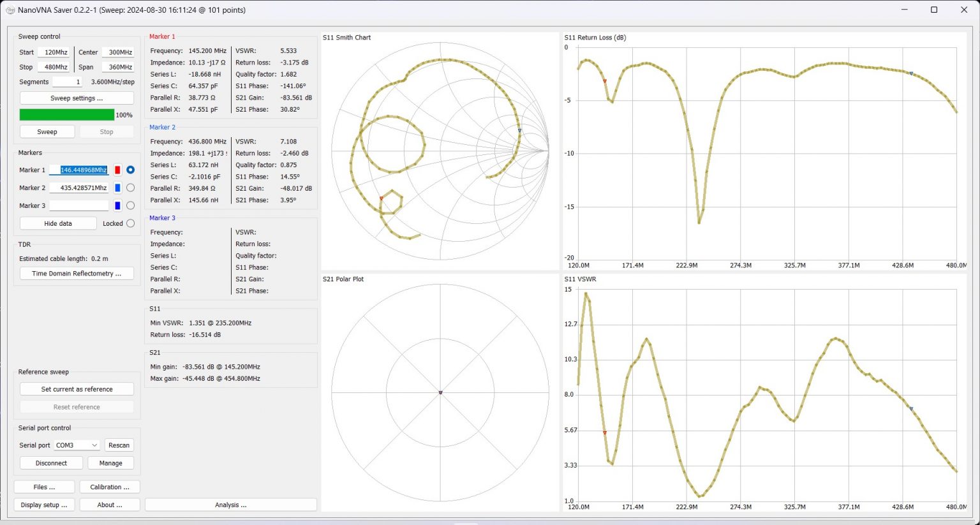Click the NanoVNA Saver title bar icon
Image resolution: width=980 pixels, height=525 pixels.
[10, 10]
